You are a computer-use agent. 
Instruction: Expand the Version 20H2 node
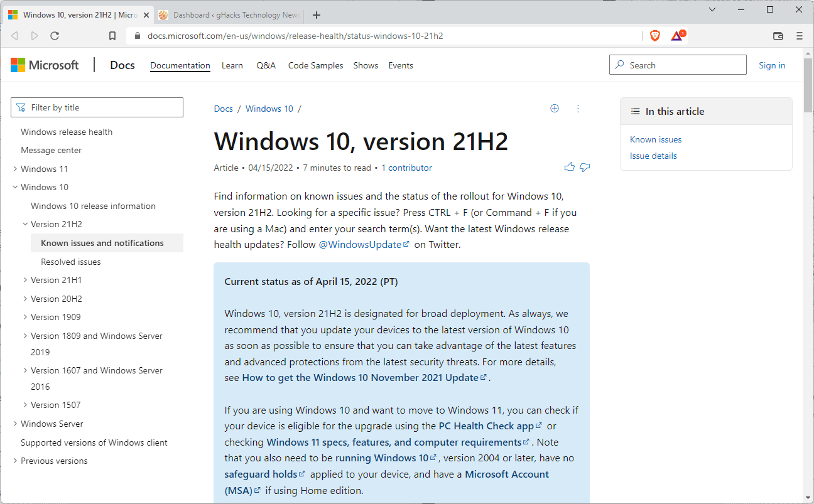pos(25,299)
